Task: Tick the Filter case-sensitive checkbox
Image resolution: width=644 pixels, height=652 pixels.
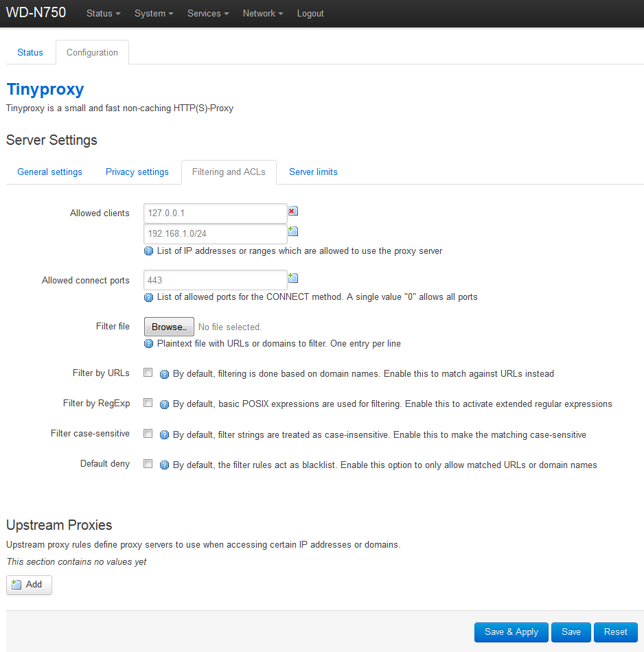Action: [148, 434]
